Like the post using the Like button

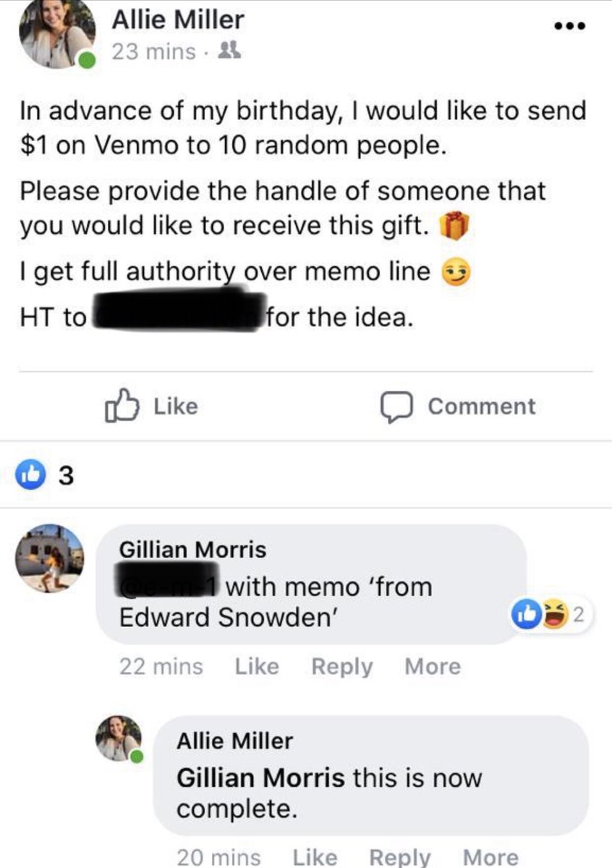pos(151,406)
